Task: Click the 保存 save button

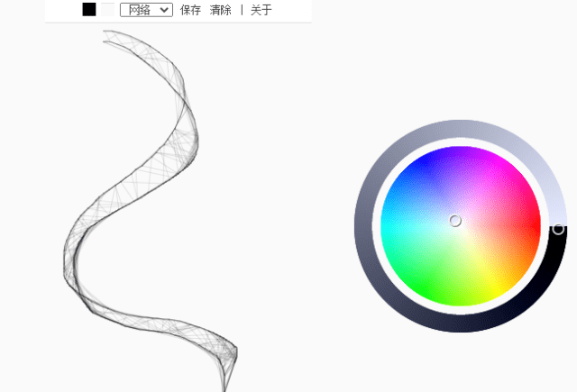Action: (190, 10)
